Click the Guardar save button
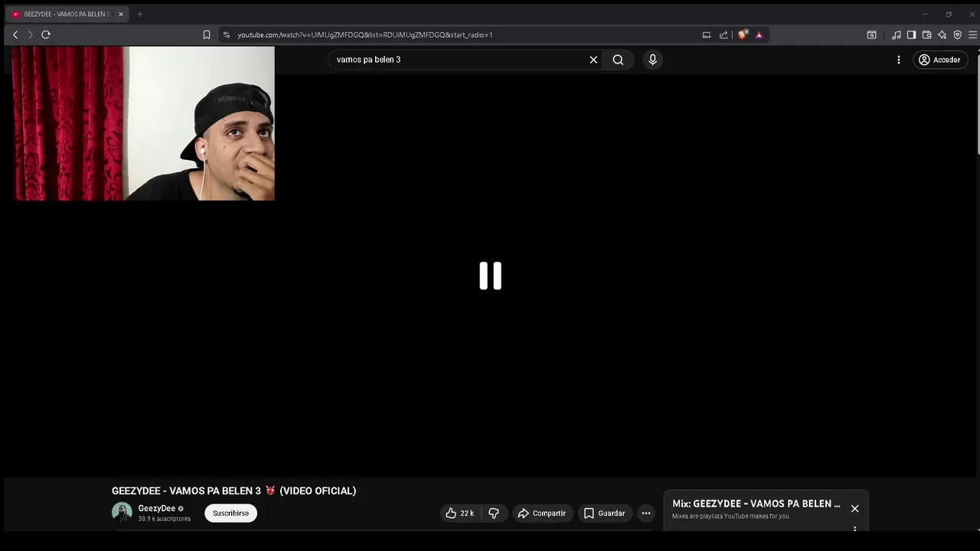Screen dimensions: 980x551 604,513
